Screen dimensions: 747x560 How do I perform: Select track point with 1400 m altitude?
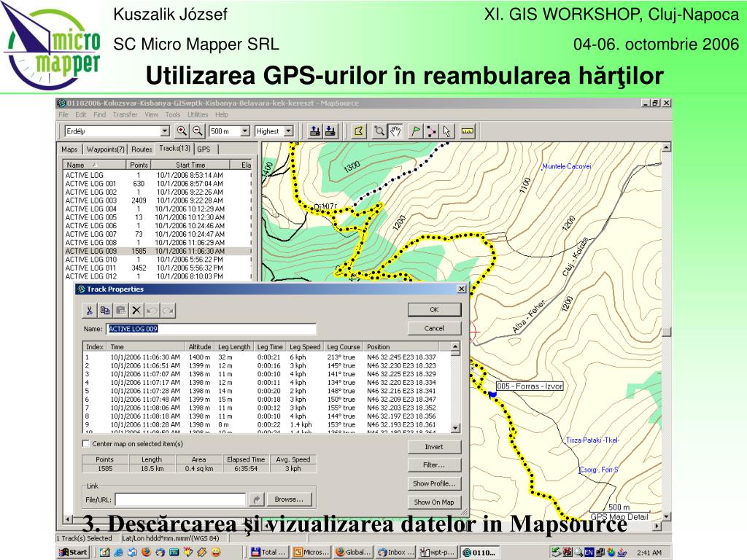point(267,357)
